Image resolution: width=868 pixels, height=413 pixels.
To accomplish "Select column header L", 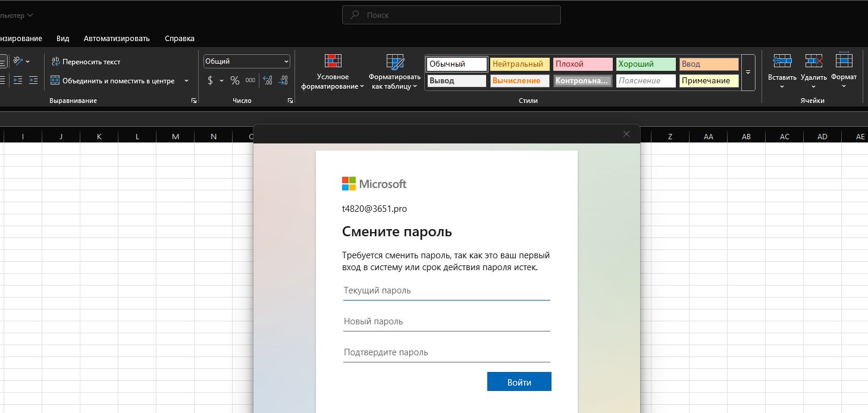I will tap(137, 137).
